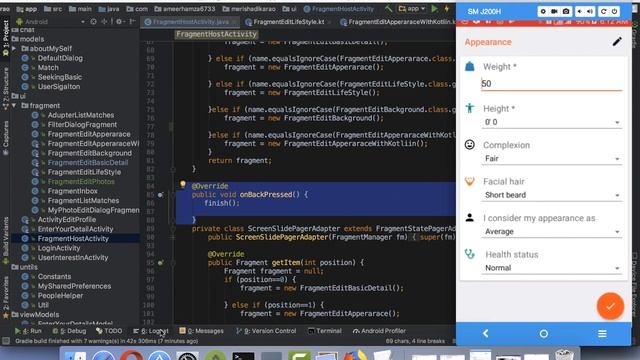The image size is (640, 360).
Task: Click the hammer Make Project icon
Action: [x=389, y=9]
